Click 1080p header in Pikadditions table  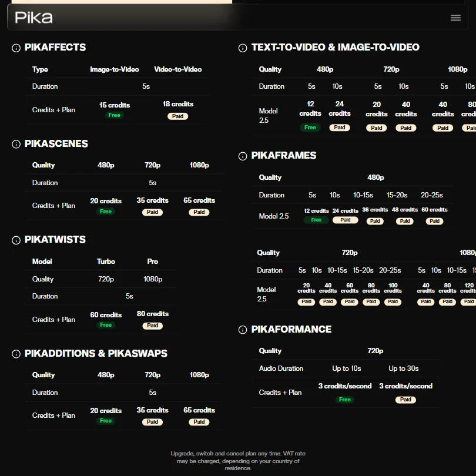[x=199, y=375]
